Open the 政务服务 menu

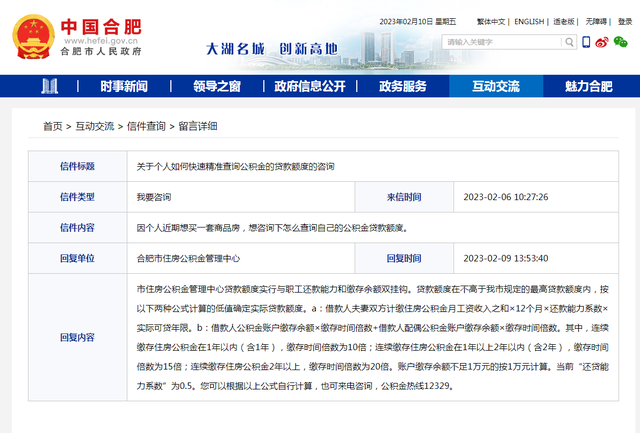[403, 86]
